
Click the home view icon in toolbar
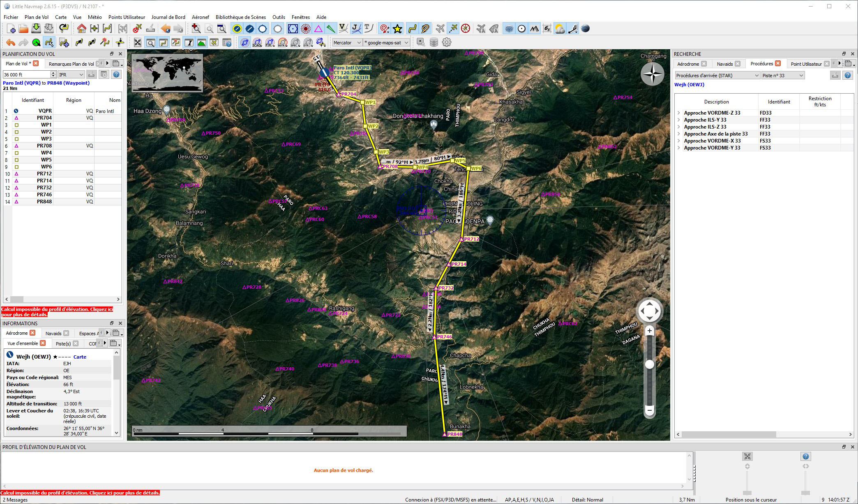point(81,29)
